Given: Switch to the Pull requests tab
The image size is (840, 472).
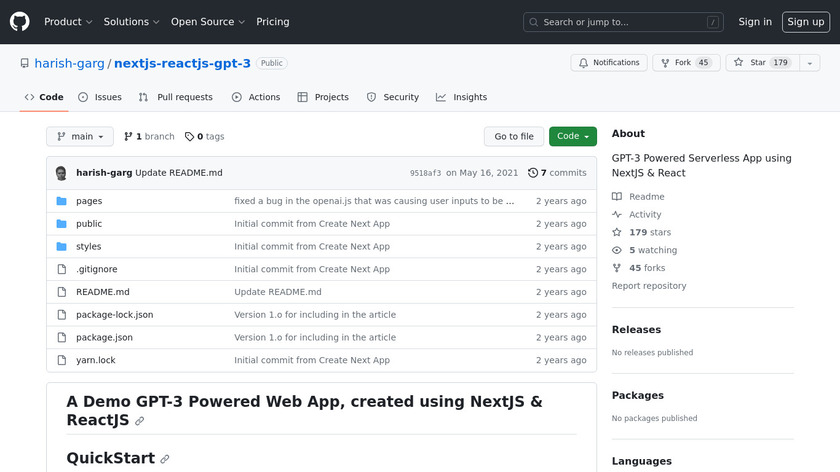Looking at the screenshot, I should click(x=176, y=97).
